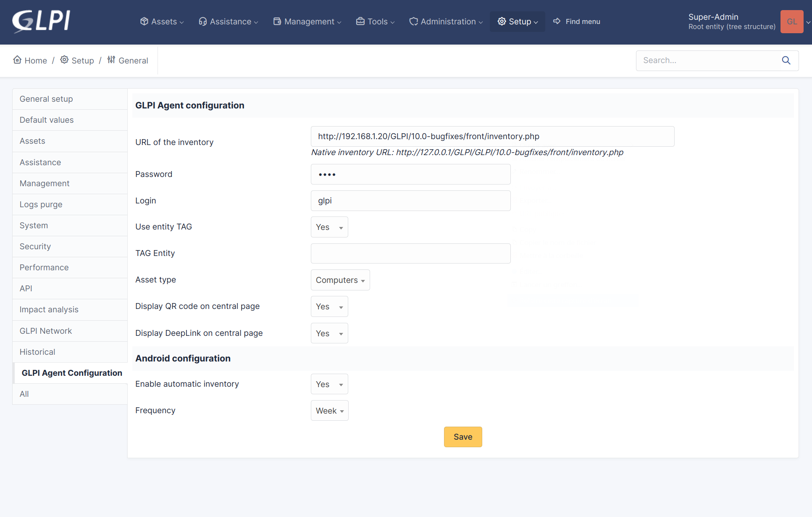Open the Management menu

[x=307, y=21]
